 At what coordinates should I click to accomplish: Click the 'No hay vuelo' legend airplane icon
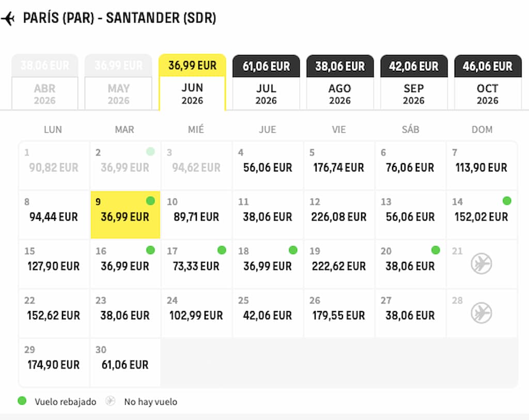pyautogui.click(x=110, y=400)
